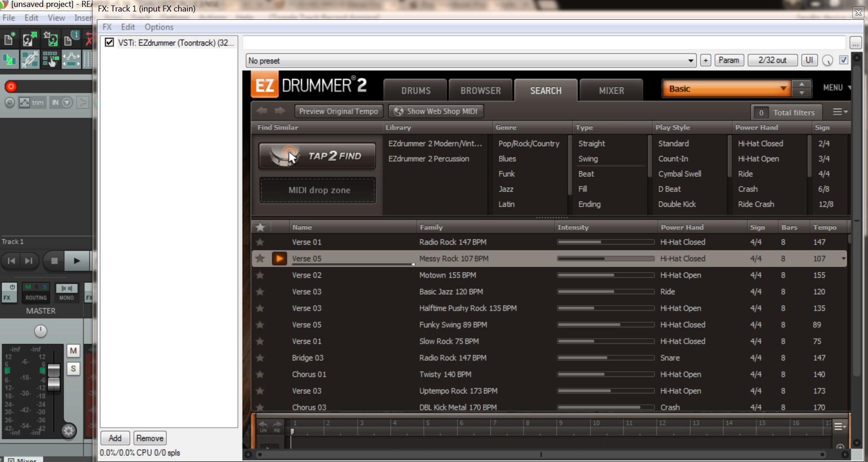Solo the Master track with S
Screen dimensions: 868x462
coord(73,369)
